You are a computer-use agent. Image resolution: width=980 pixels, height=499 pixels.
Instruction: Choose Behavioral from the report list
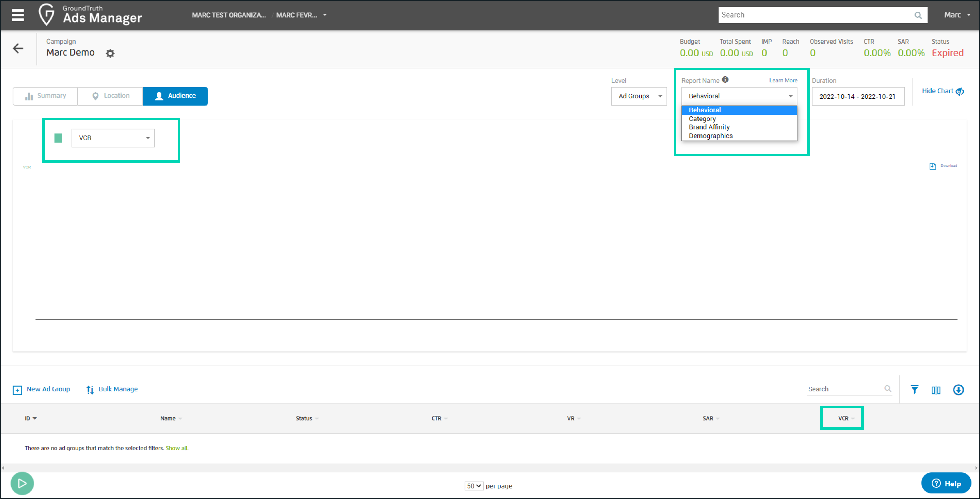(x=739, y=110)
